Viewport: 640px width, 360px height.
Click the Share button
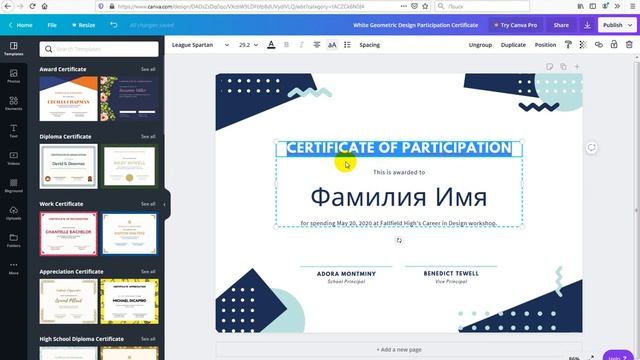pos(561,25)
